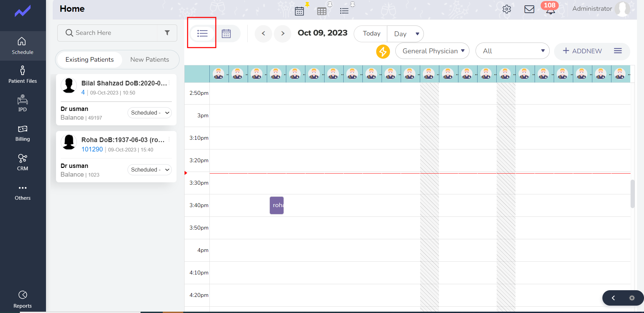Click Bilal Shahzad patient photo
This screenshot has width=644, height=313.
[69, 85]
